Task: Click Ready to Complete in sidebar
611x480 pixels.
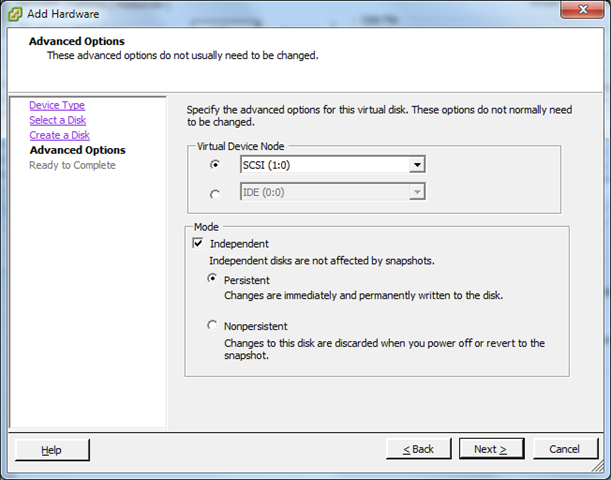Action: coord(72,165)
